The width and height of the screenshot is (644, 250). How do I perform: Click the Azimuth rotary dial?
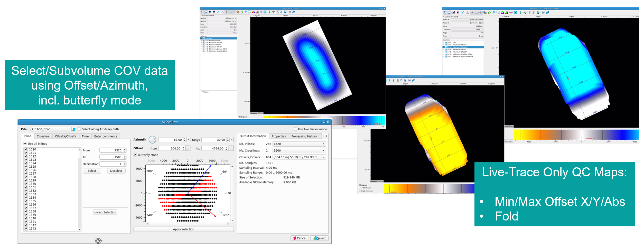click(152, 140)
